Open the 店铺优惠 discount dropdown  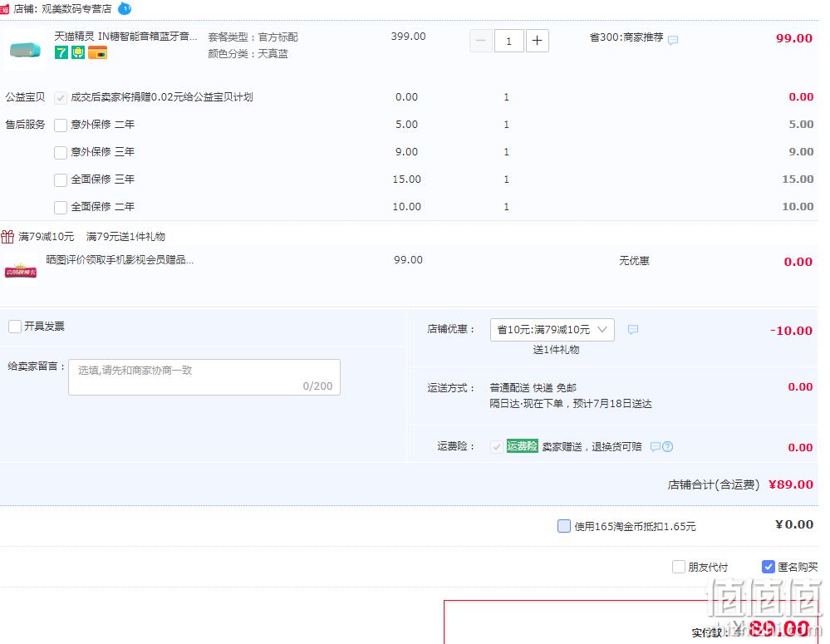[553, 329]
